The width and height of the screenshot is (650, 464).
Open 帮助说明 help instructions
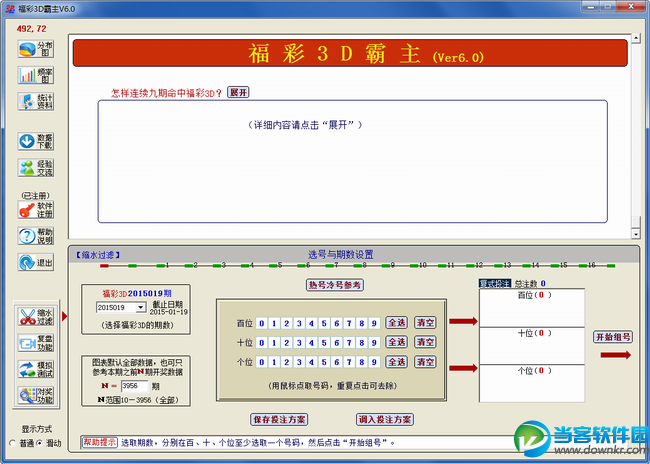pos(36,236)
